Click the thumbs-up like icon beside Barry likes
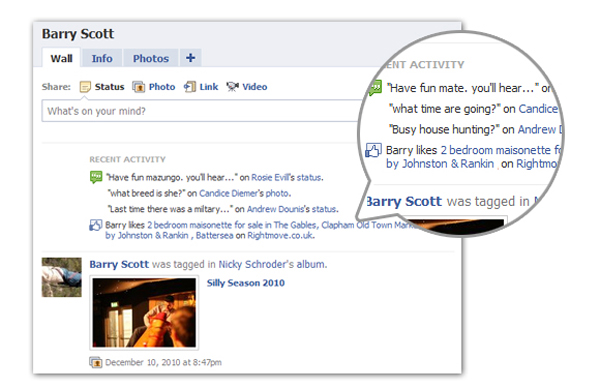600x387 pixels. pyautogui.click(x=96, y=225)
